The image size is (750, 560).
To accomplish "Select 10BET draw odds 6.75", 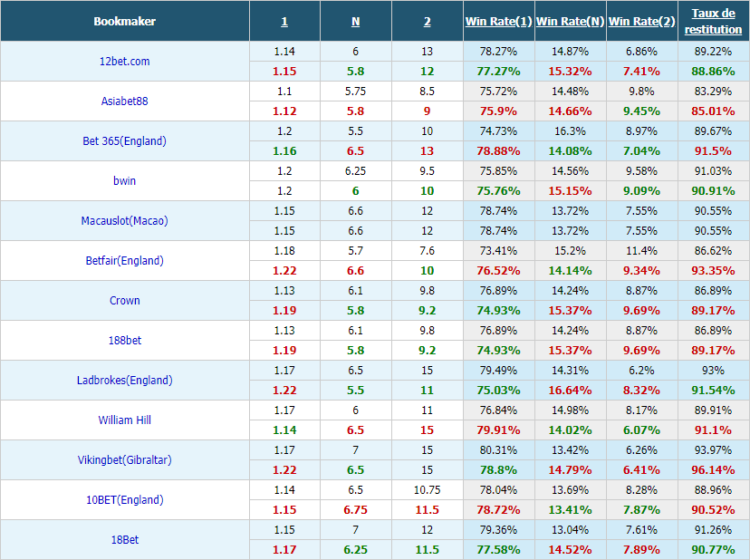I will tap(355, 510).
